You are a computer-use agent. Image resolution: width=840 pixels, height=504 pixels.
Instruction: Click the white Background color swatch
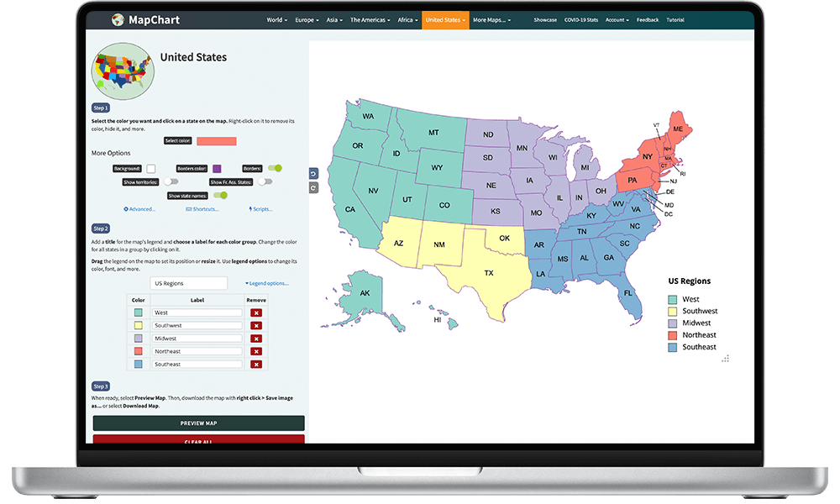(151, 169)
